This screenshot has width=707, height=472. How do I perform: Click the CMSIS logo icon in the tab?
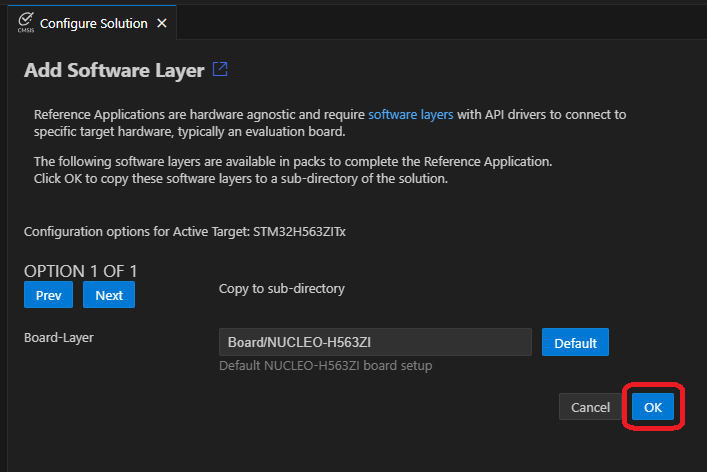coord(25,22)
